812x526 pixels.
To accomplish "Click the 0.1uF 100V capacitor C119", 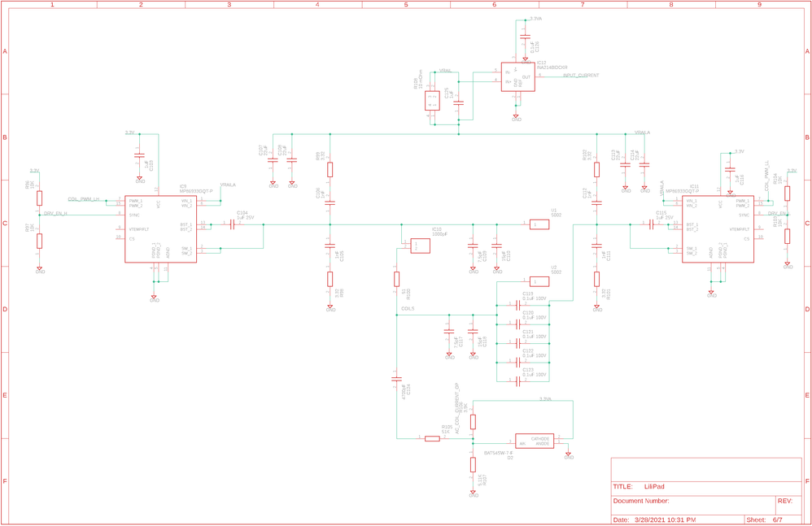I will point(518,303).
